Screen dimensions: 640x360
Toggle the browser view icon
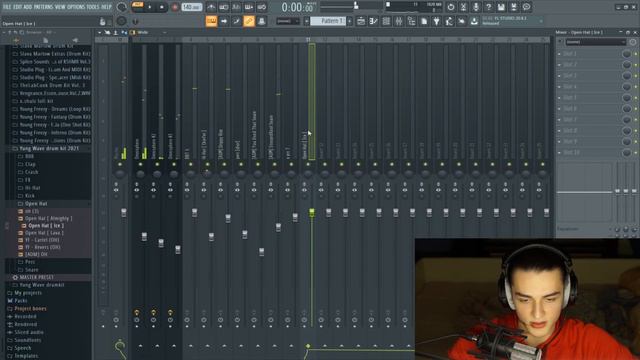click(411, 21)
